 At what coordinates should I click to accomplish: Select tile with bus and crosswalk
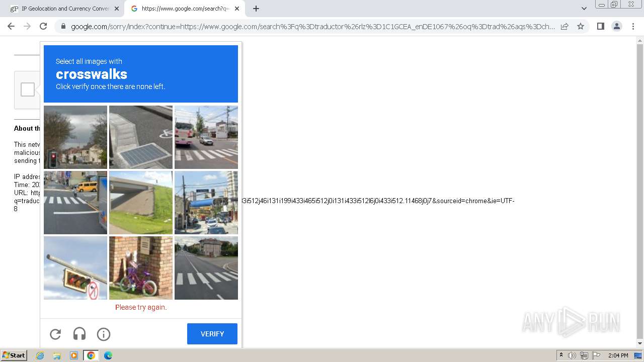tap(206, 137)
